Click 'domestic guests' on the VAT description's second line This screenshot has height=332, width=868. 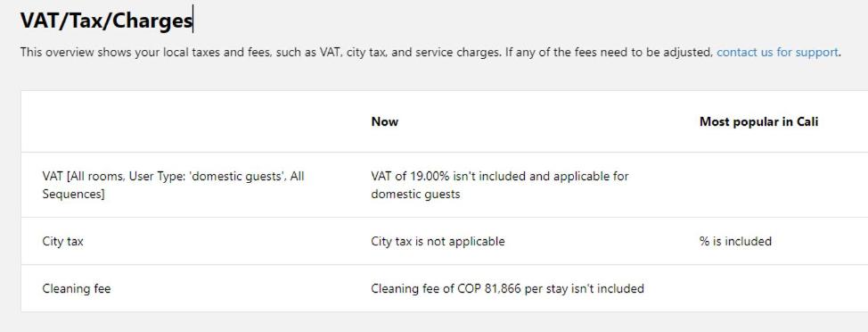pyautogui.click(x=415, y=195)
